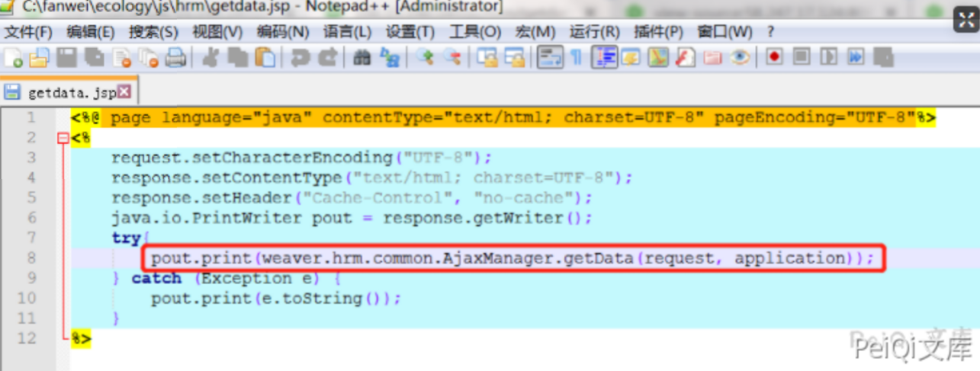
Task: Open Find with the binoculars icon
Action: pos(362,58)
